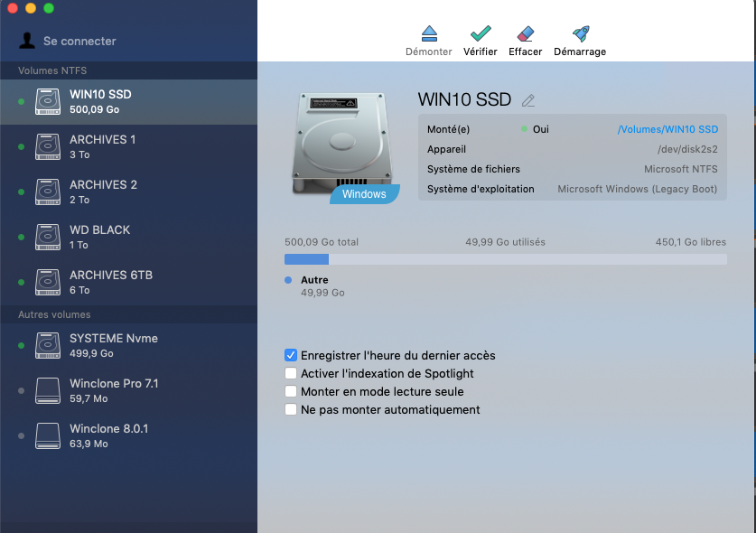
Task: Select the ARCHIVES 2 drive icon
Action: click(48, 192)
